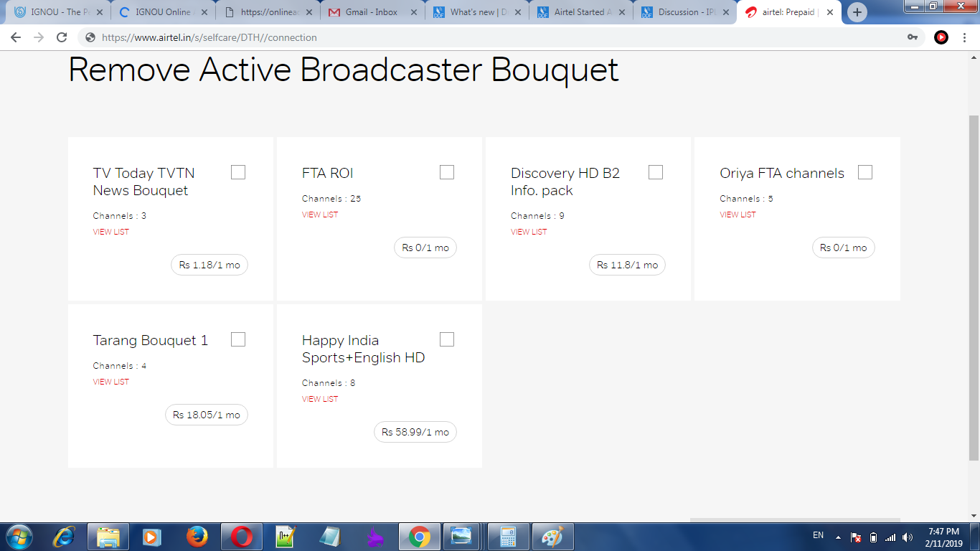The height and width of the screenshot is (551, 980).
Task: Click the Rs 11.8/1 mo price pill
Action: point(628,265)
